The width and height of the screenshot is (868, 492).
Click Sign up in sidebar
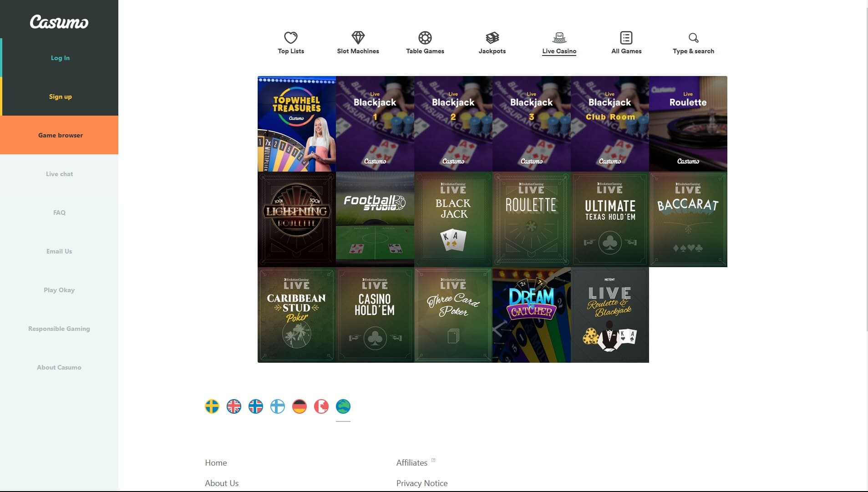pyautogui.click(x=60, y=96)
